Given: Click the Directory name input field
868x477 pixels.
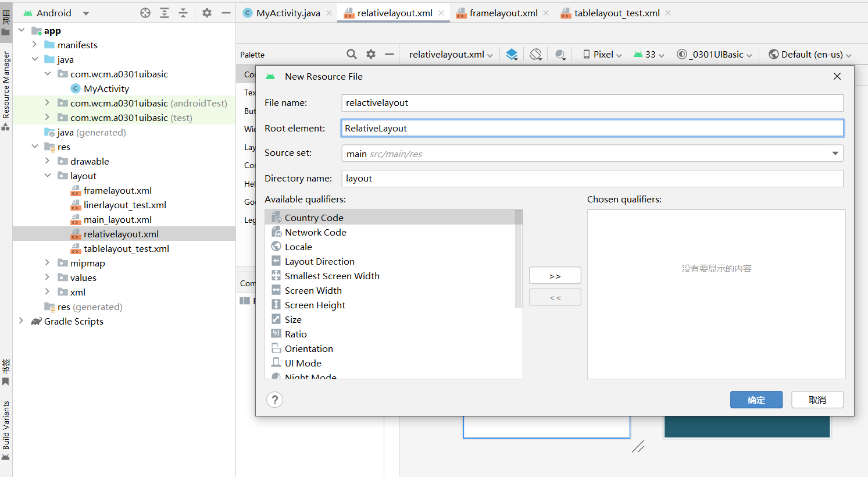Looking at the screenshot, I should click(592, 179).
